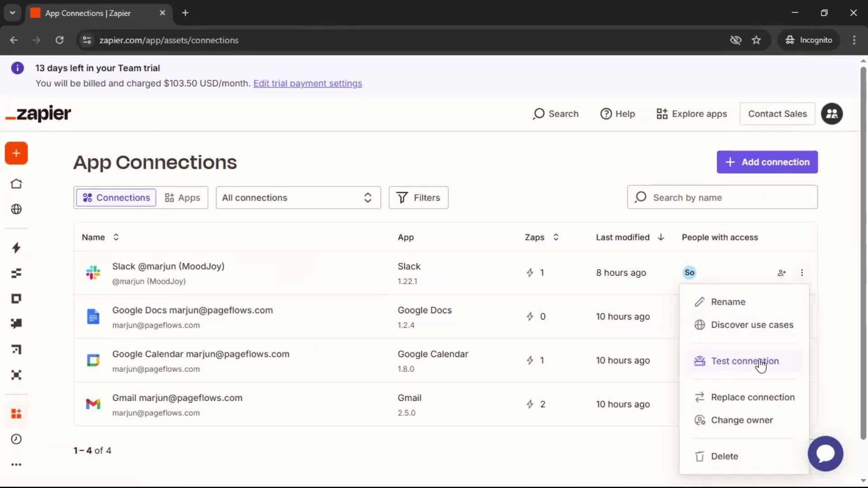Open the chat support bubble
Image resolution: width=868 pixels, height=488 pixels.
pyautogui.click(x=826, y=454)
